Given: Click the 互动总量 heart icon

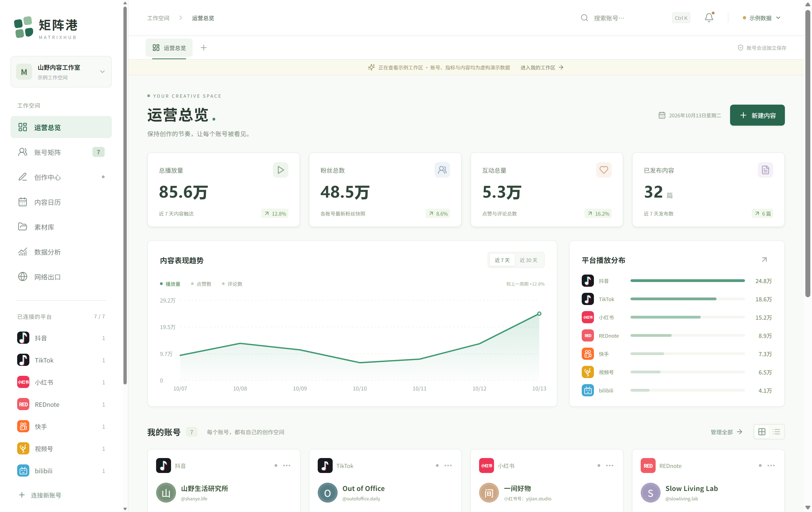Looking at the screenshot, I should (604, 170).
